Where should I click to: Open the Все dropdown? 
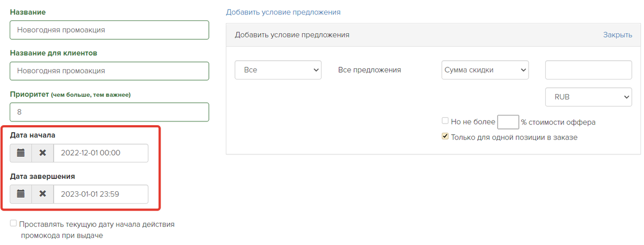pos(278,70)
